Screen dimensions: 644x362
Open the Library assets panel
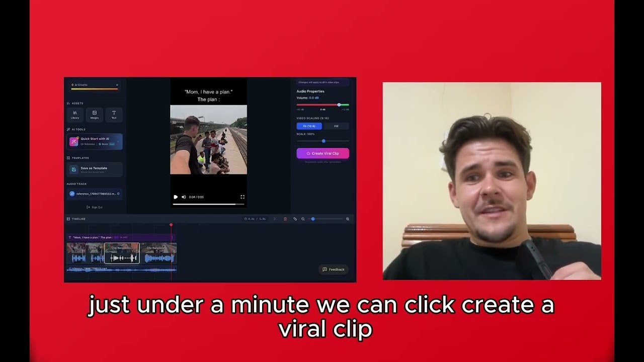pos(75,115)
